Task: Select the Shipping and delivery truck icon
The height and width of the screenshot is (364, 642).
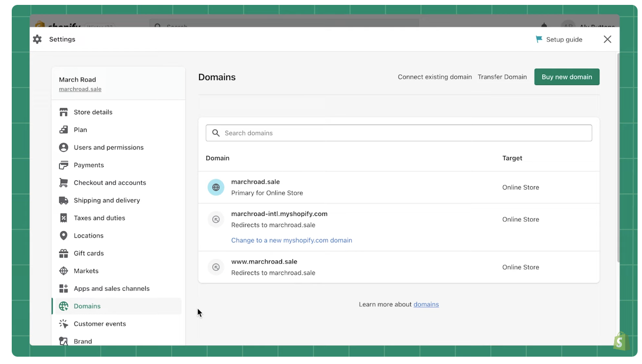Action: pos(64,200)
